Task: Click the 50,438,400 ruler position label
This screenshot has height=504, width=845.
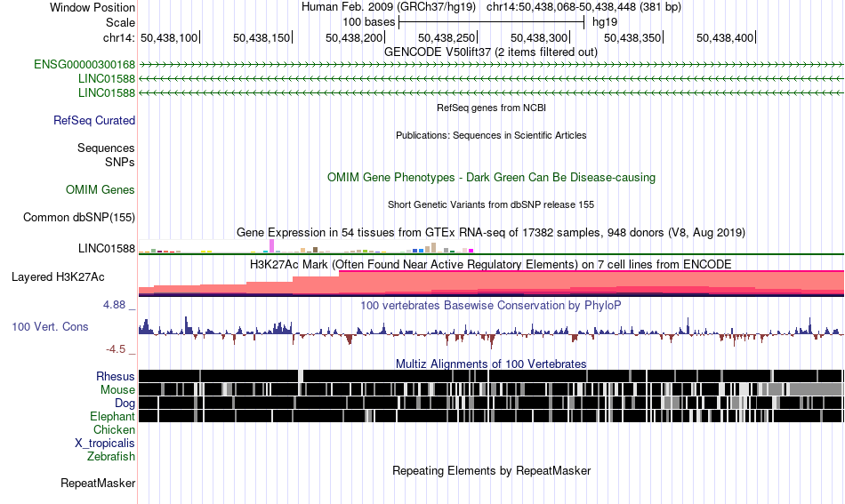Action: [x=725, y=37]
